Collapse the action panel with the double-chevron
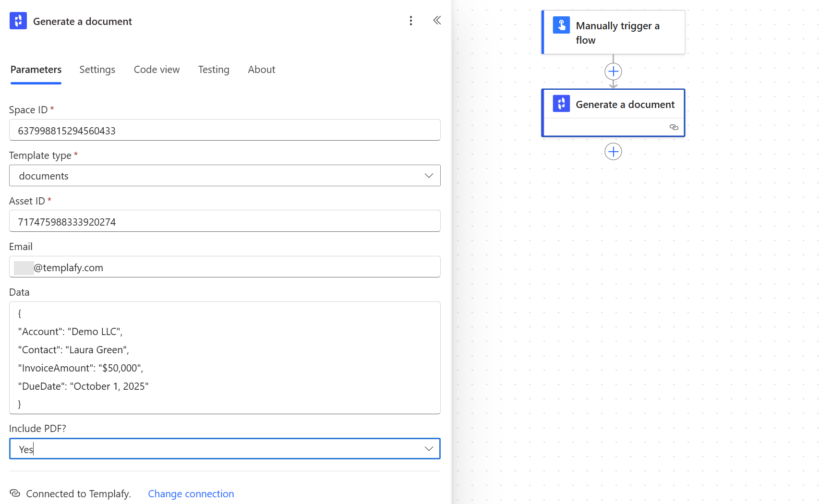Screen dimensions: 831x504 pos(437,20)
